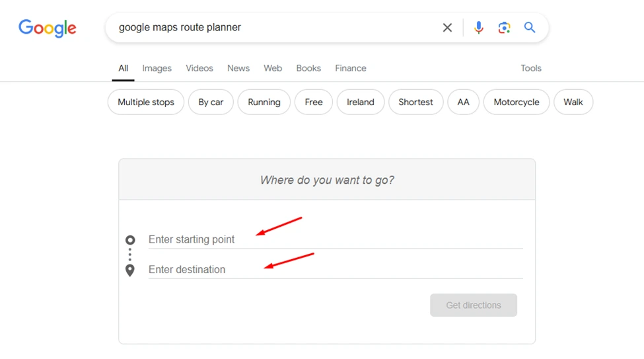
Task: Open the Videos tab
Action: click(x=199, y=68)
